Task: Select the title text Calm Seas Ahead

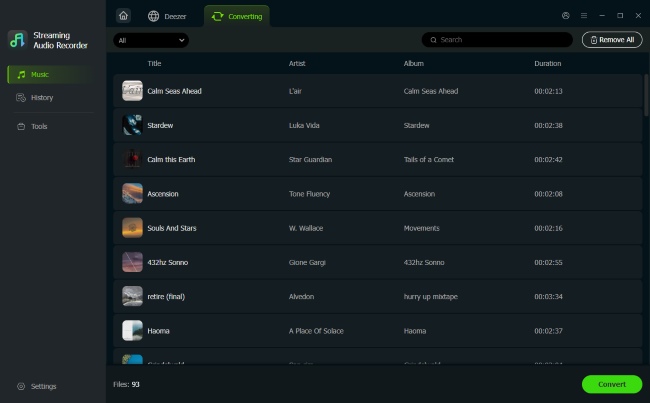Action: [x=175, y=91]
